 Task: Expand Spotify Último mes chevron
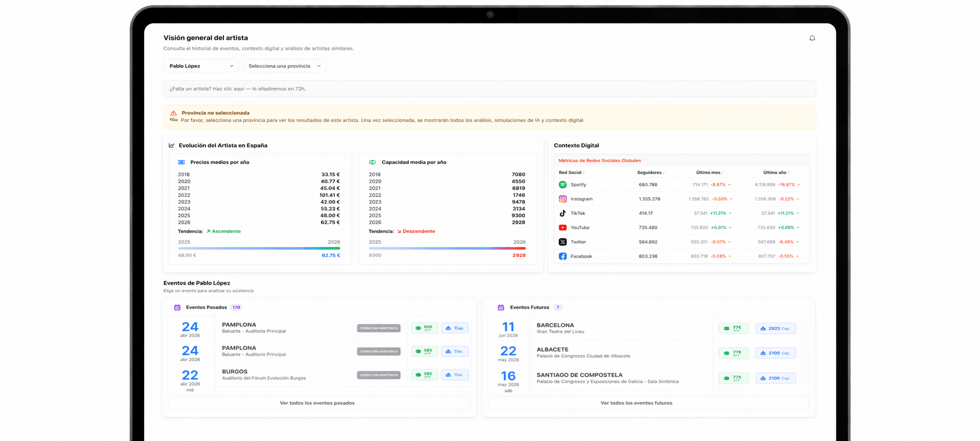coord(729,185)
